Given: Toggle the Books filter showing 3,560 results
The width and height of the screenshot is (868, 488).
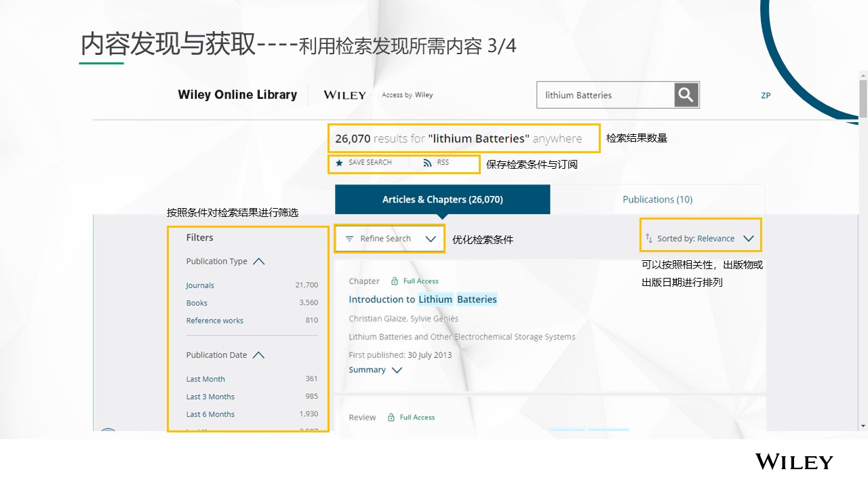Looking at the screenshot, I should point(197,303).
